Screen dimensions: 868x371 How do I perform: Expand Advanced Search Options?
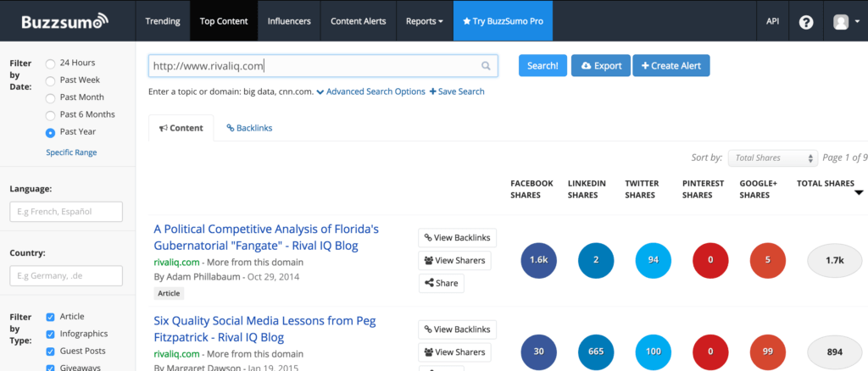(371, 91)
